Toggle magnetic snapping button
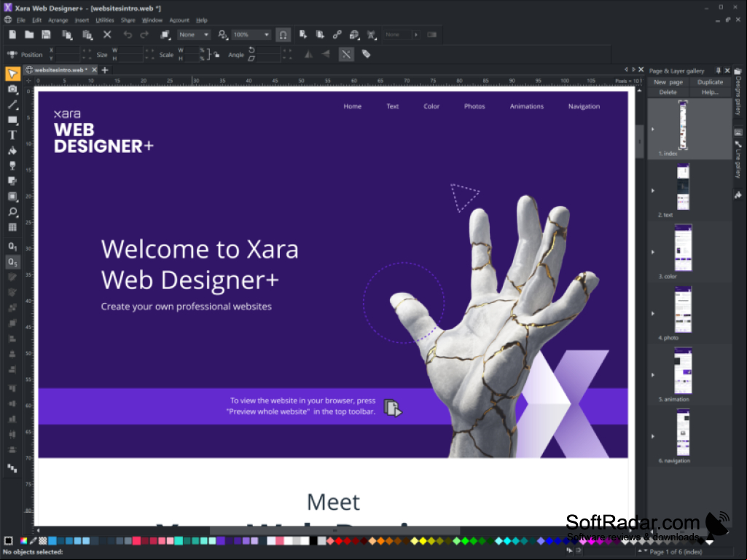Screen dimensions: 747x560 tap(283, 35)
